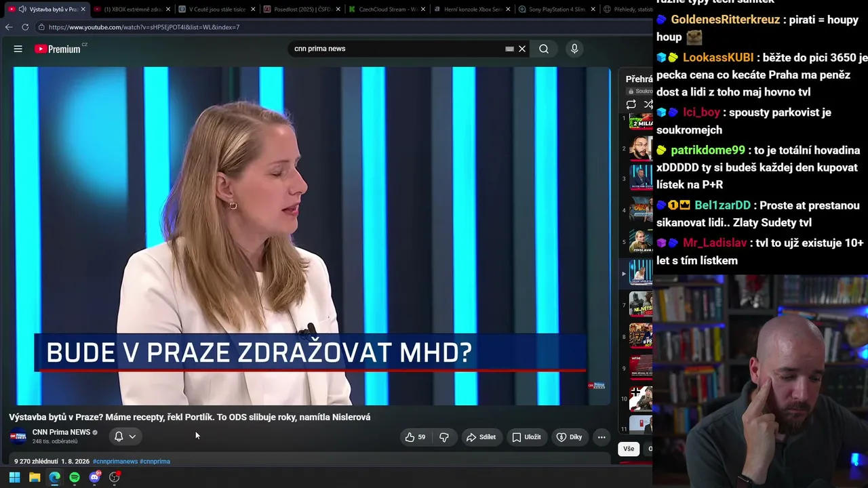Image resolution: width=868 pixels, height=488 pixels.
Task: Open chat user LookassKUBI's name
Action: coord(718,58)
